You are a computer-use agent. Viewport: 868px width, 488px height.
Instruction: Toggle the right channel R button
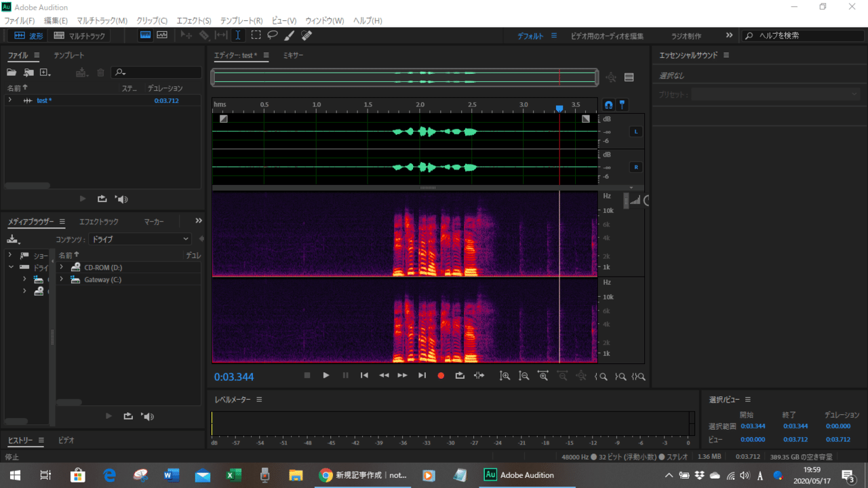(x=636, y=167)
